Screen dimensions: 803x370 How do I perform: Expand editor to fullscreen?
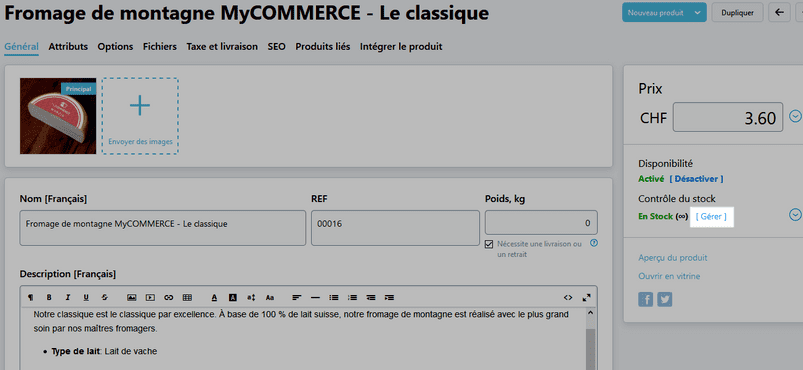tap(586, 297)
